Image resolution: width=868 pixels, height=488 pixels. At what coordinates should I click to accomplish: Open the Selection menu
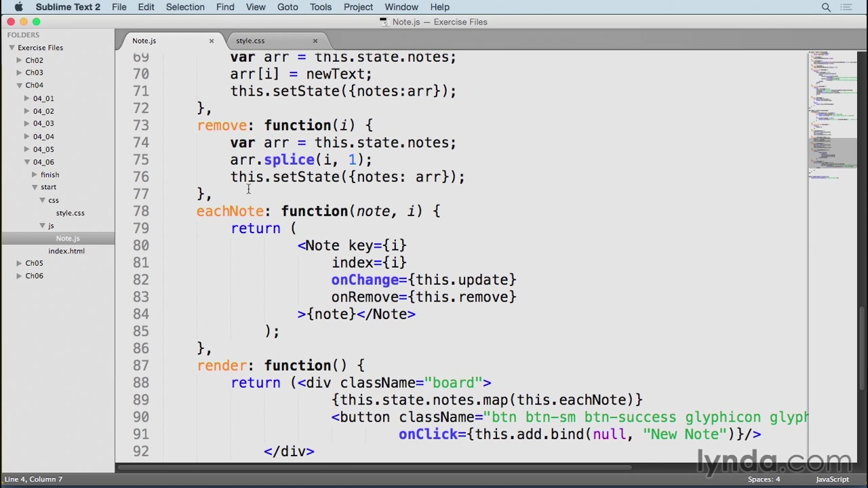(185, 7)
